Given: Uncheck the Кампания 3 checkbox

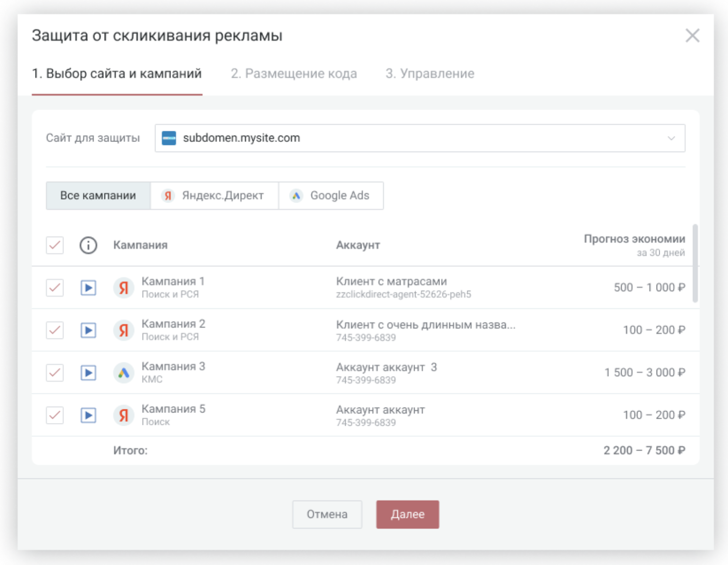Looking at the screenshot, I should click(55, 373).
